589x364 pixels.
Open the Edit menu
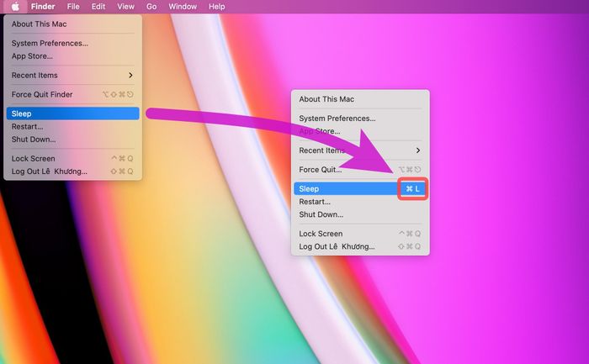[x=98, y=7]
